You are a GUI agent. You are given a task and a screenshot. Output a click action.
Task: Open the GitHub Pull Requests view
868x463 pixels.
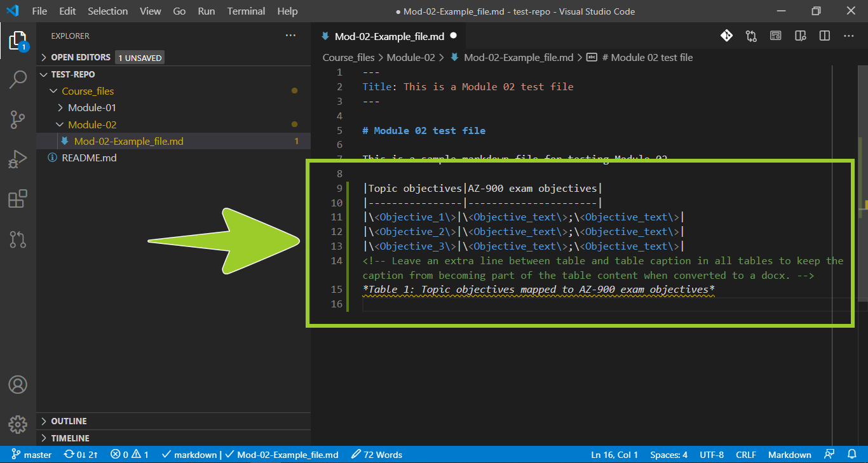tap(18, 239)
